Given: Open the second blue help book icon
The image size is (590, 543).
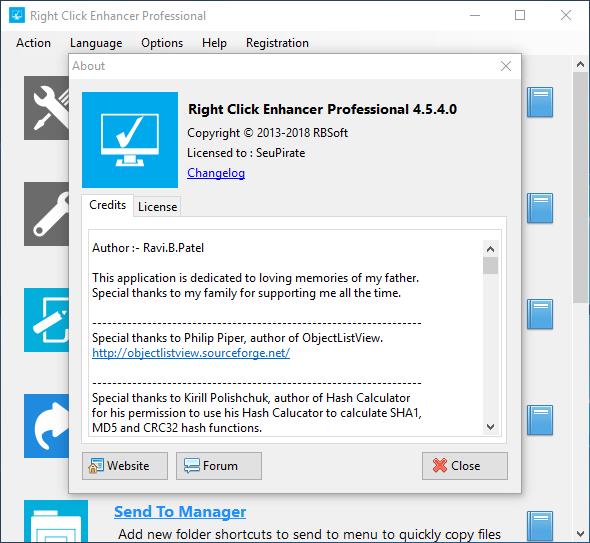Looking at the screenshot, I should (x=540, y=208).
